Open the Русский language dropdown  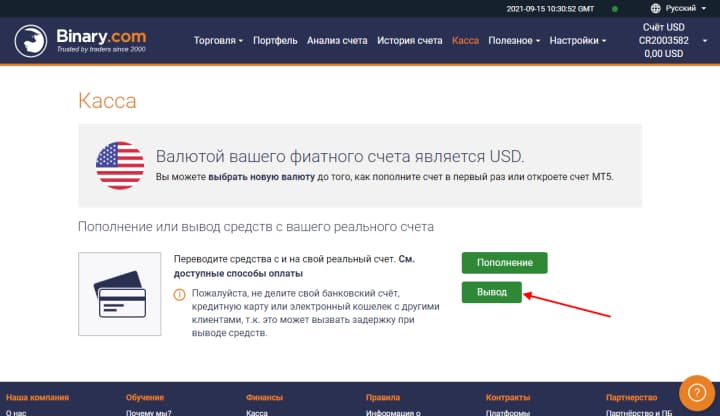(x=686, y=8)
